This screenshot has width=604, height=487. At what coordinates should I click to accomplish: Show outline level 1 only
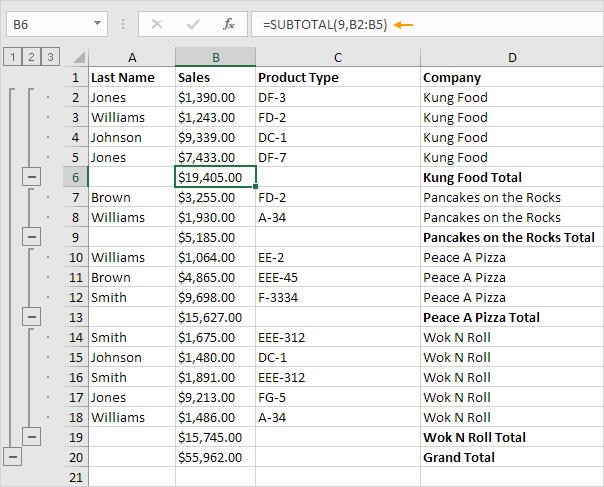coord(11,57)
